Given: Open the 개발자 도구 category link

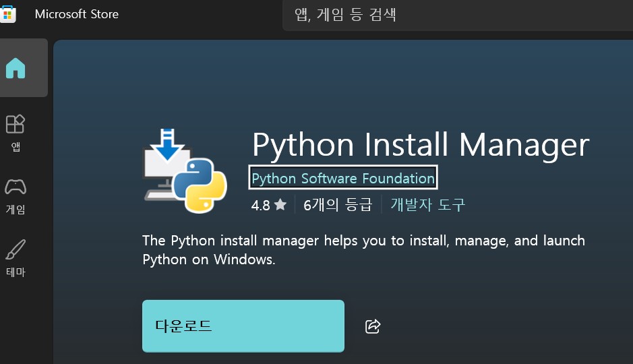Looking at the screenshot, I should [427, 205].
